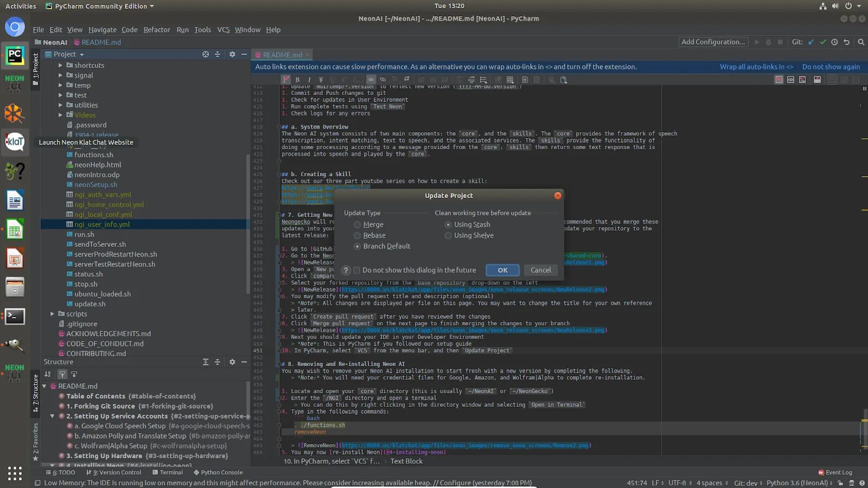The width and height of the screenshot is (868, 488).
Task: Switch to the README.md editor tab
Action: [x=282, y=55]
